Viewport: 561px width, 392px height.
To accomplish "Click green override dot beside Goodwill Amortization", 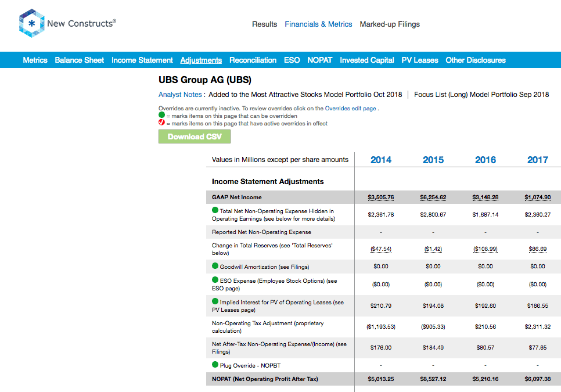I will (x=215, y=266).
